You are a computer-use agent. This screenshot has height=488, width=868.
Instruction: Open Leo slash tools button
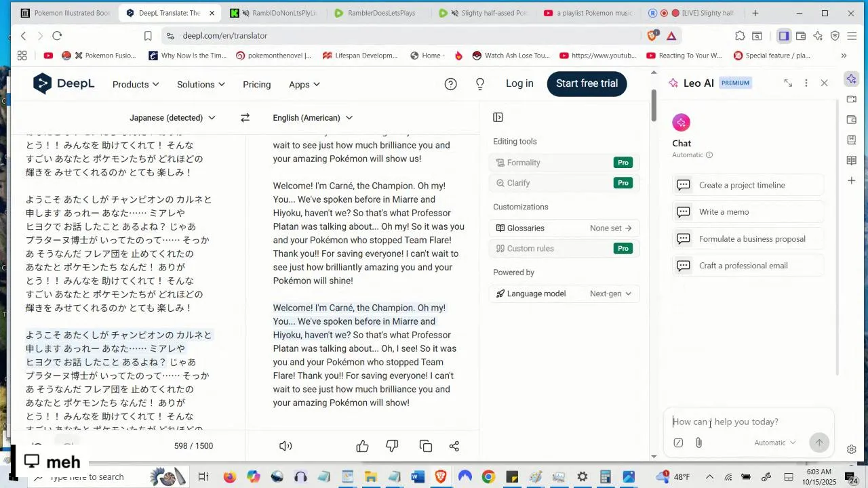coord(678,443)
